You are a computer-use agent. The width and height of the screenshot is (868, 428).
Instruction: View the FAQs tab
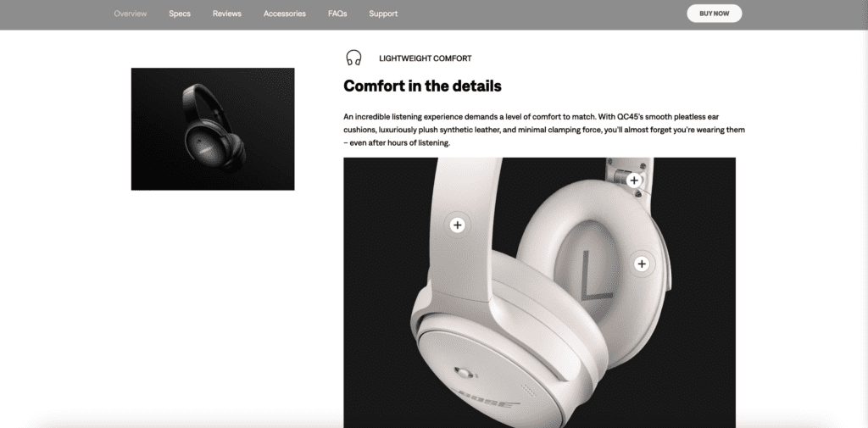click(x=337, y=14)
